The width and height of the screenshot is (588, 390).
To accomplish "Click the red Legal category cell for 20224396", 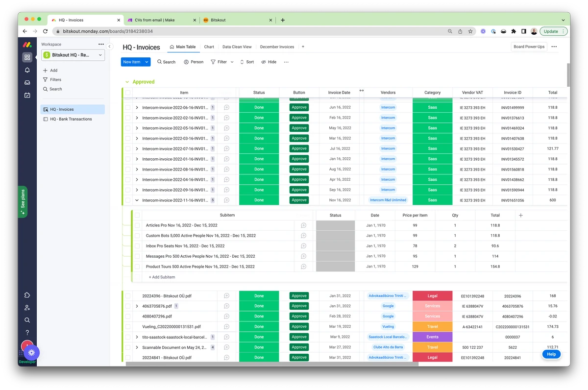I will click(x=432, y=296).
